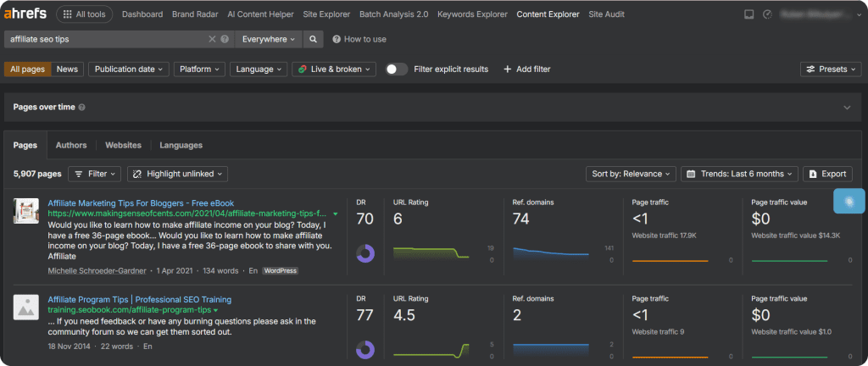Viewport: 868px width, 366px height.
Task: Click the magnifier search button
Action: click(313, 39)
